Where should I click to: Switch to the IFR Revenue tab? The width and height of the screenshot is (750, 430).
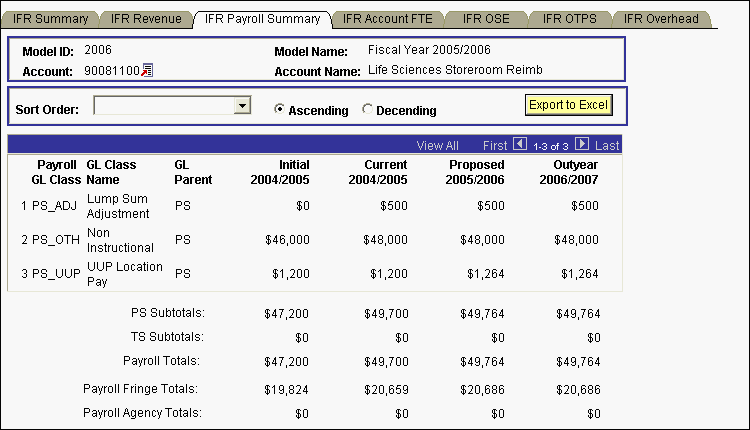(x=146, y=19)
